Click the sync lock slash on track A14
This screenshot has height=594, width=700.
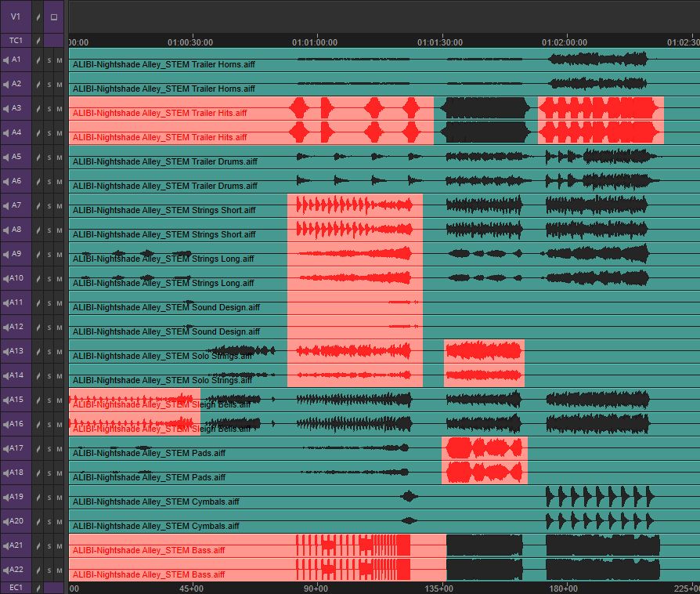coord(38,376)
